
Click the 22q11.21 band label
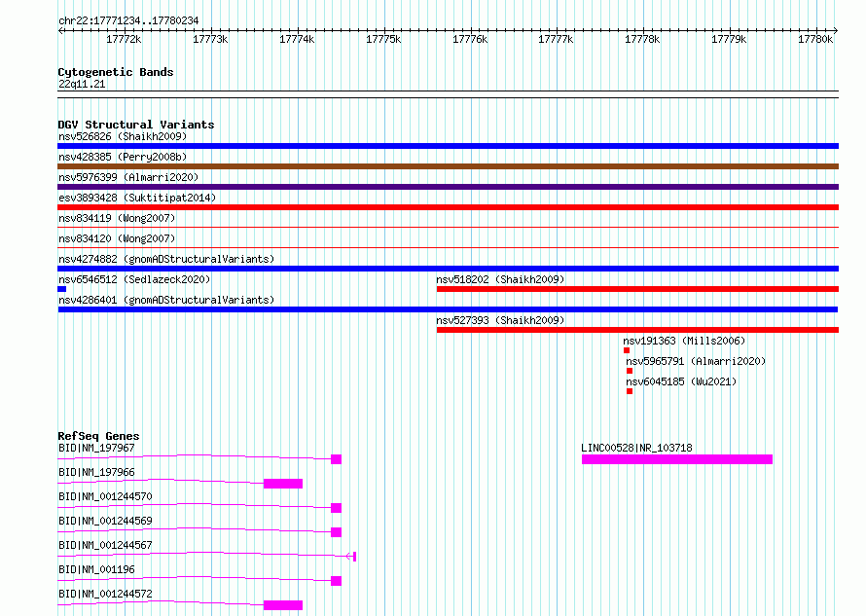tap(82, 84)
